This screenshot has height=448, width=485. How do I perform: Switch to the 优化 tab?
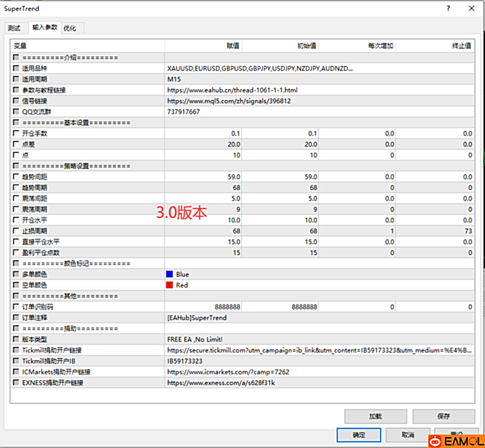[71, 28]
